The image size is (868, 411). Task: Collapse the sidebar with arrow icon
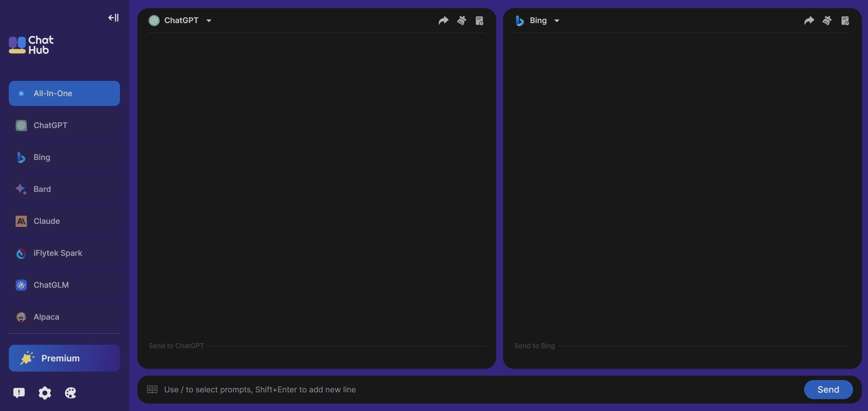click(114, 18)
